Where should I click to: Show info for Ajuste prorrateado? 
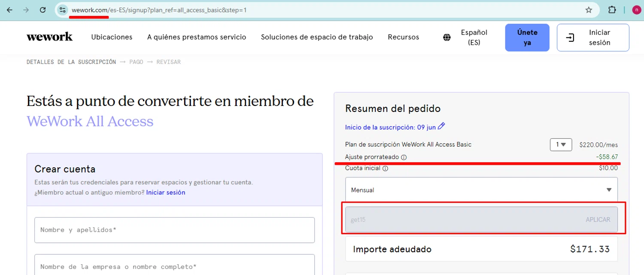404,157
